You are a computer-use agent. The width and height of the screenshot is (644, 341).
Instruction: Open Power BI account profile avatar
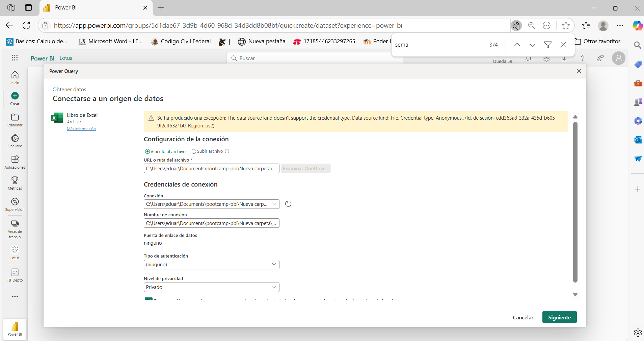[619, 58]
